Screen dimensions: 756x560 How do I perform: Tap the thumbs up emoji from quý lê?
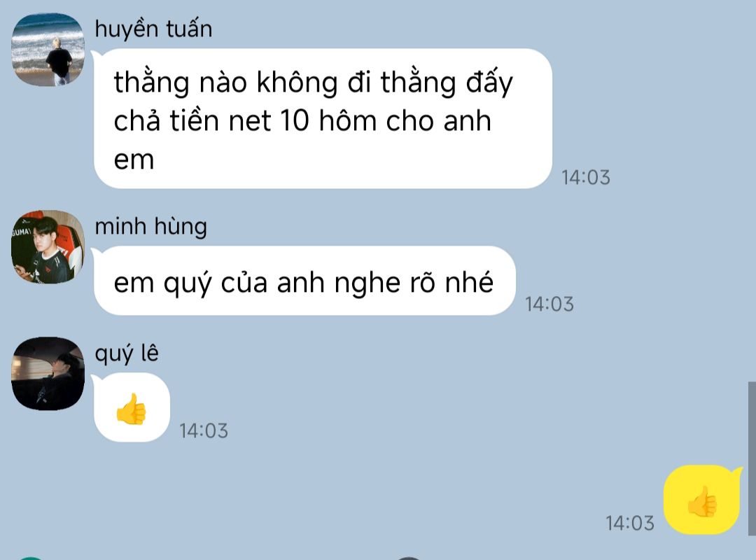pos(131,408)
